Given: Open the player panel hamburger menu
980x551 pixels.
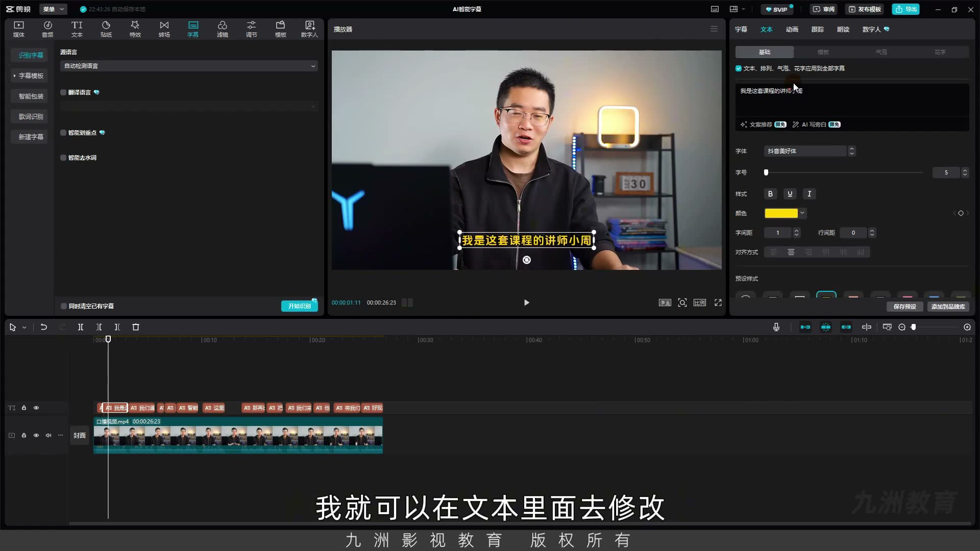Looking at the screenshot, I should coord(714,29).
